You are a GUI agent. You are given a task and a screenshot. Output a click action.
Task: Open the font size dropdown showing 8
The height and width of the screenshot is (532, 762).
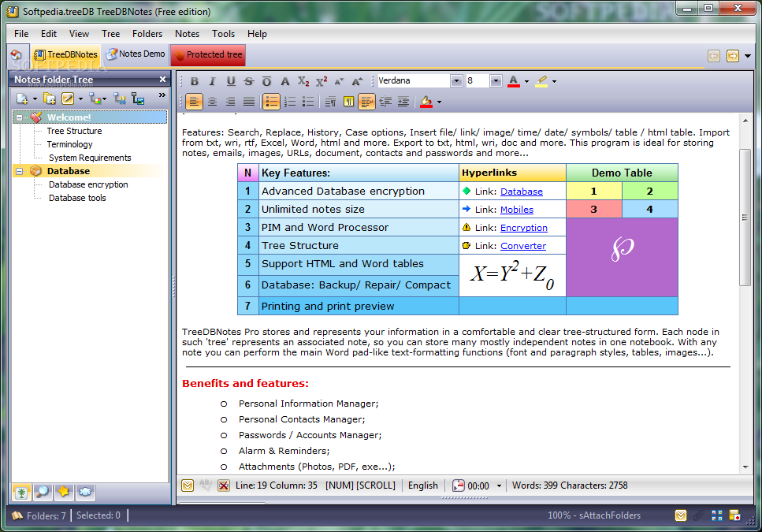(496, 81)
